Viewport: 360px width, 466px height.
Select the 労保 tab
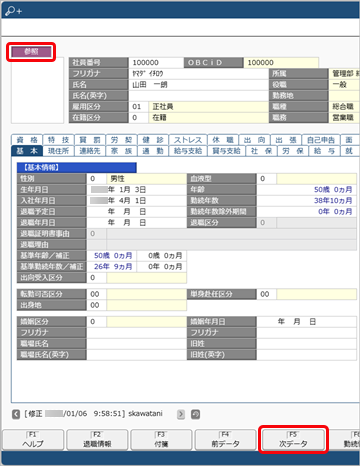pos(293,151)
